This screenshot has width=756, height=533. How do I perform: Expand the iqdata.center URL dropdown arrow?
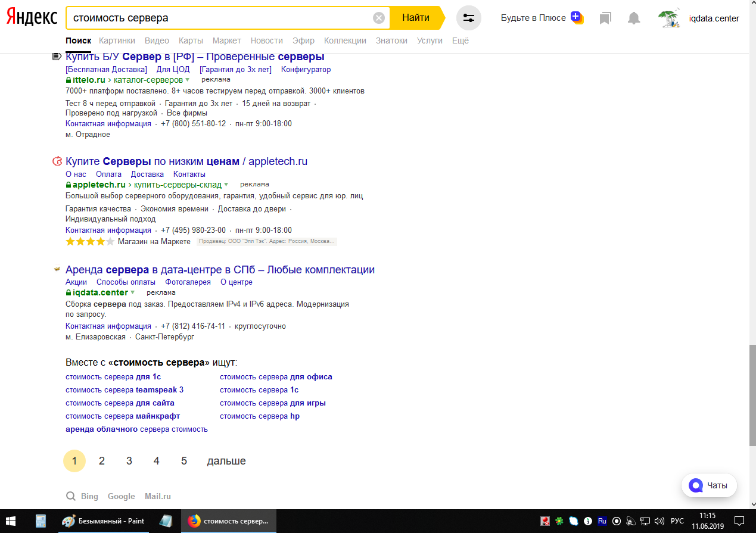click(x=132, y=292)
